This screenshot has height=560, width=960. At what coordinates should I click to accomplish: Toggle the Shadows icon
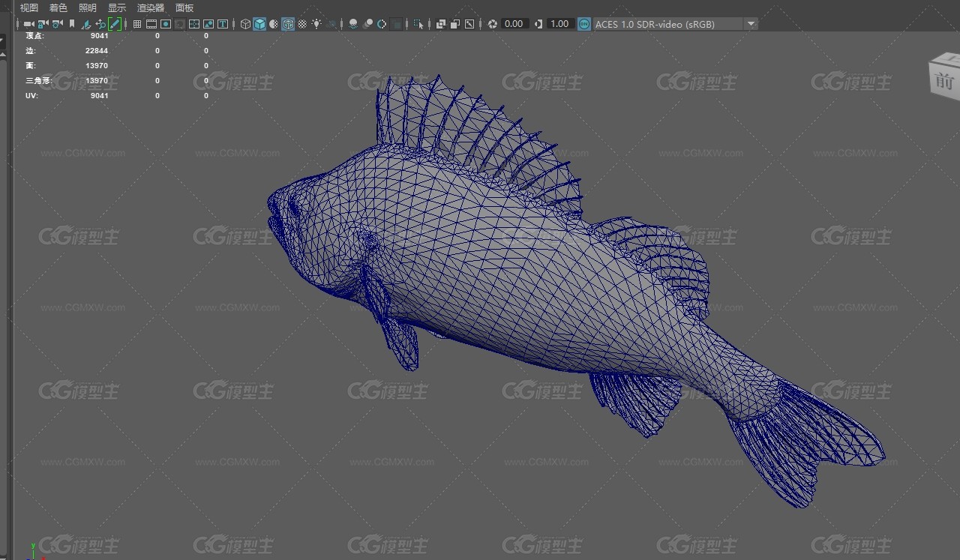331,24
